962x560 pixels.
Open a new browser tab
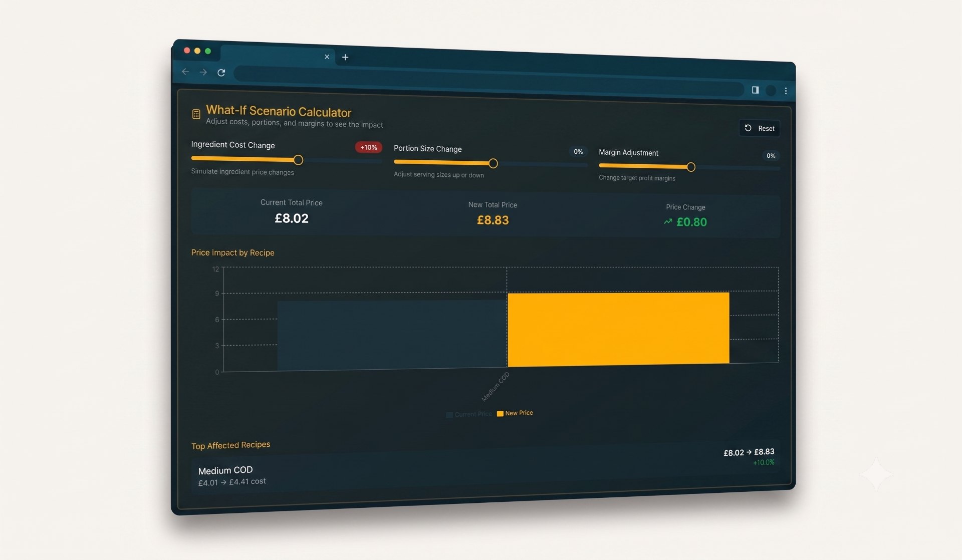345,57
